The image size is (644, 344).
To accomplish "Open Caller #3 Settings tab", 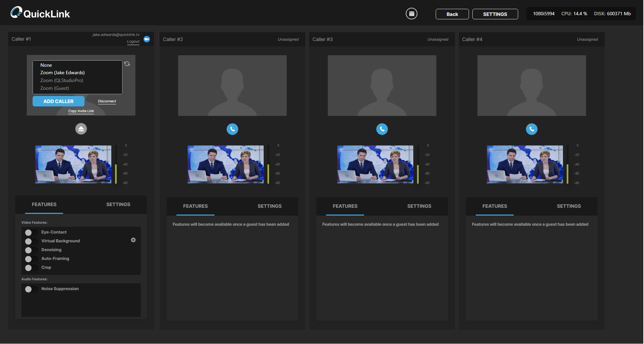I will pos(419,206).
